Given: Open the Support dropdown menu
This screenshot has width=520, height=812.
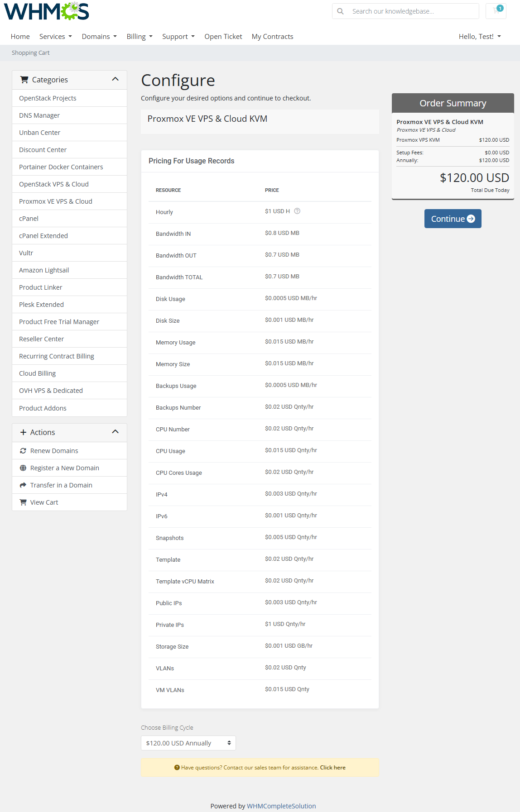Looking at the screenshot, I should click(x=178, y=37).
